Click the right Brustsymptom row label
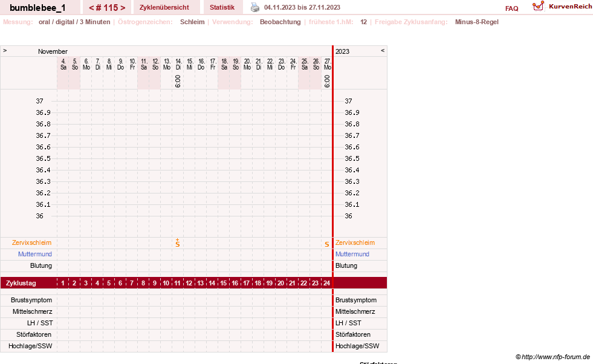 click(356, 300)
